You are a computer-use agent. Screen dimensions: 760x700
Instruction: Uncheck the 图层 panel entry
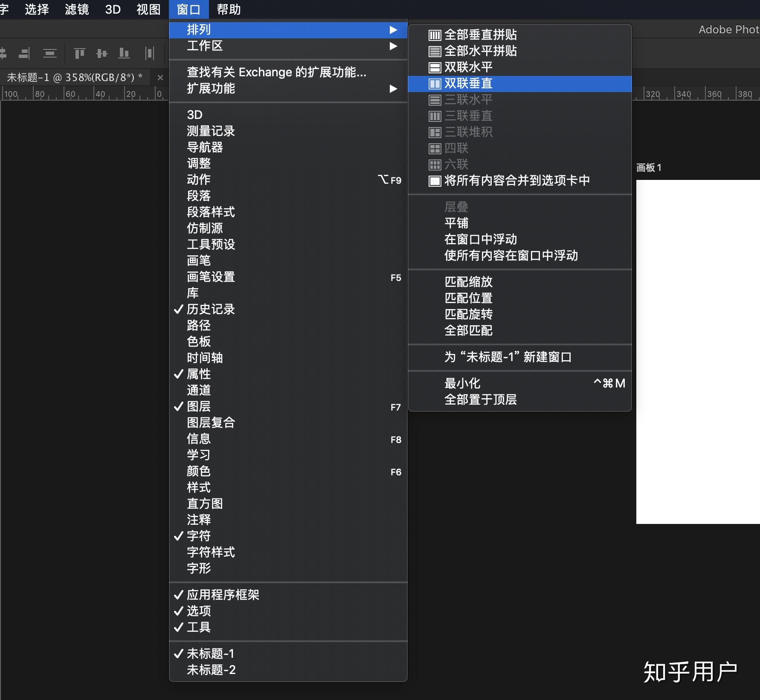point(288,406)
